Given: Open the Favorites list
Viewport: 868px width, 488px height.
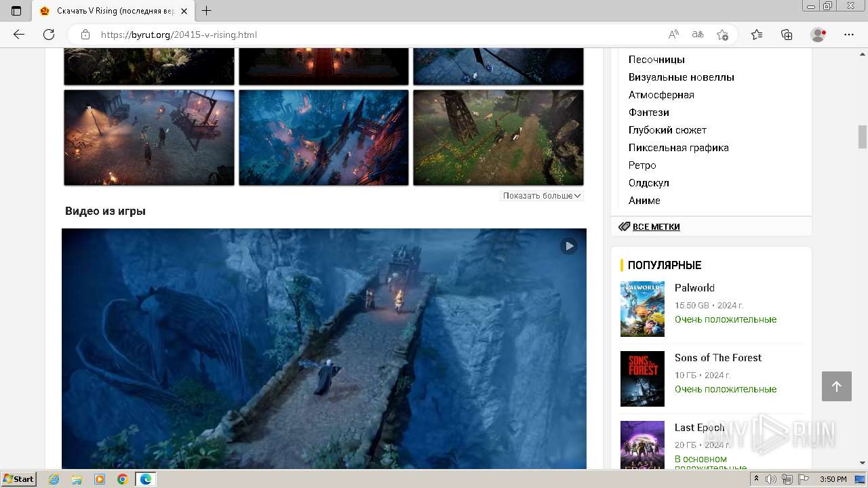Looking at the screenshot, I should click(x=757, y=35).
